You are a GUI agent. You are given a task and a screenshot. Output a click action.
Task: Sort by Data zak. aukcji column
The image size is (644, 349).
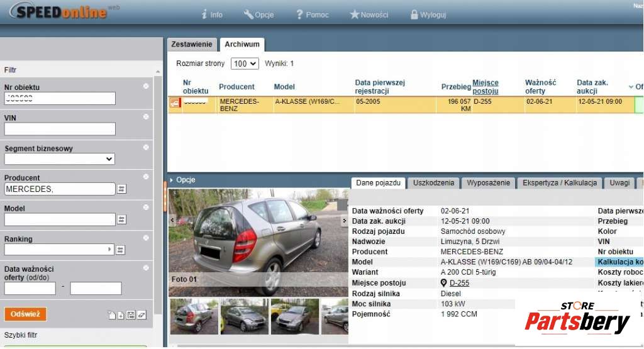coord(592,87)
